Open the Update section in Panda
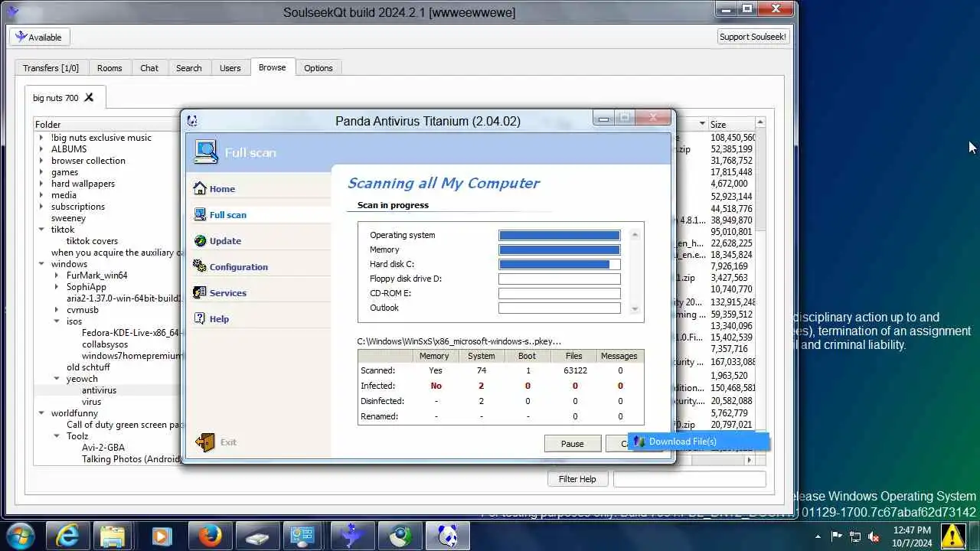980x551 pixels. (x=225, y=241)
